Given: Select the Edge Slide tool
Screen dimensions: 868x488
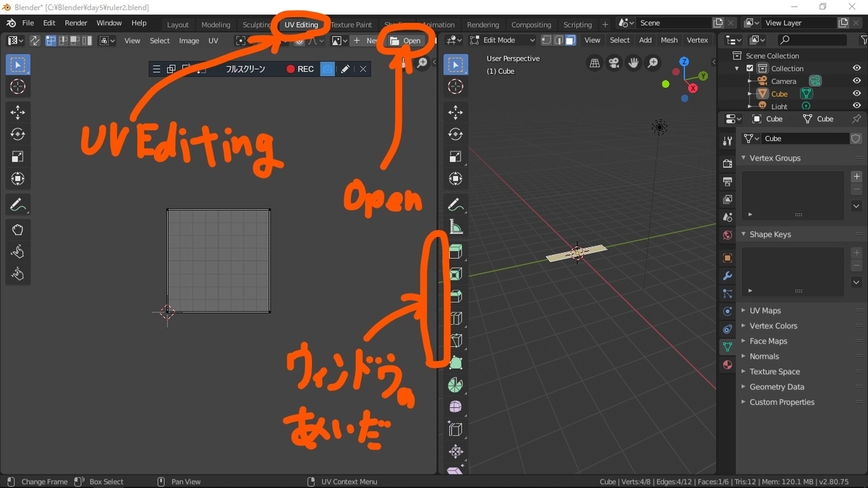Looking at the screenshot, I should coord(456,429).
